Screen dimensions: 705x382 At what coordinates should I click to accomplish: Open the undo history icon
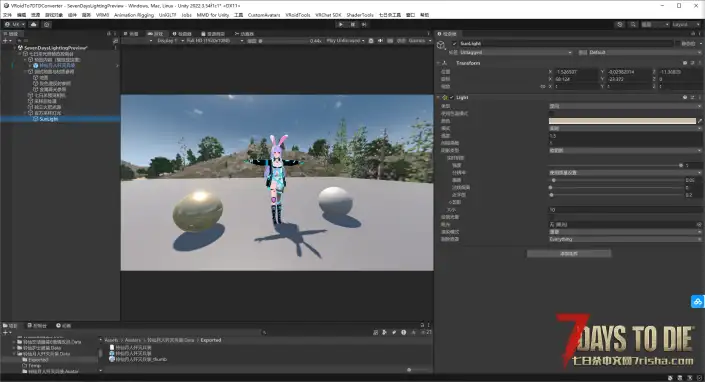pyautogui.click(x=620, y=24)
